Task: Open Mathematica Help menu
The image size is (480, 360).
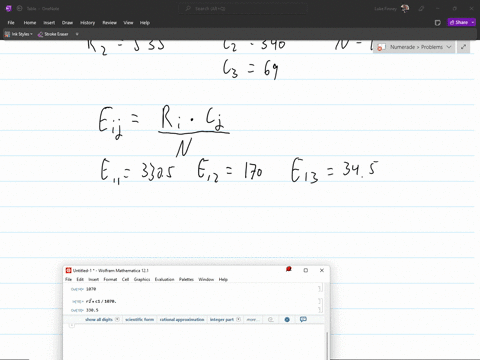Action: [223, 279]
